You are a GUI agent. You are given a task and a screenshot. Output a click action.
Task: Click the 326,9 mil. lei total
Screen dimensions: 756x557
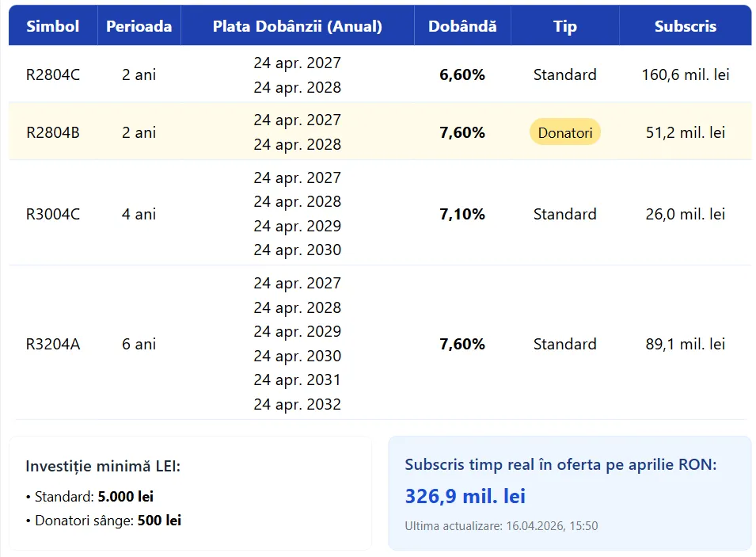[465, 497]
